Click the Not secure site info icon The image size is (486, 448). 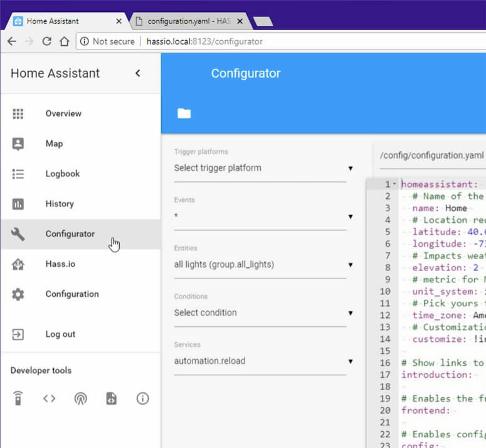(x=84, y=41)
